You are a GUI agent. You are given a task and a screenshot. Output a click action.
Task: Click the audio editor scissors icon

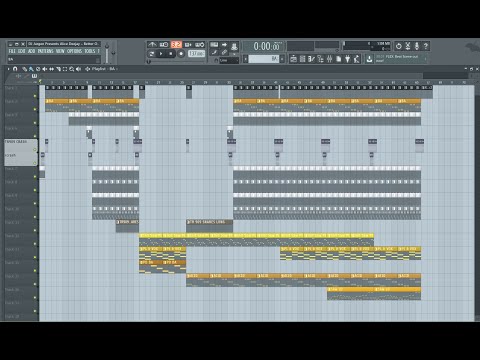408,46
